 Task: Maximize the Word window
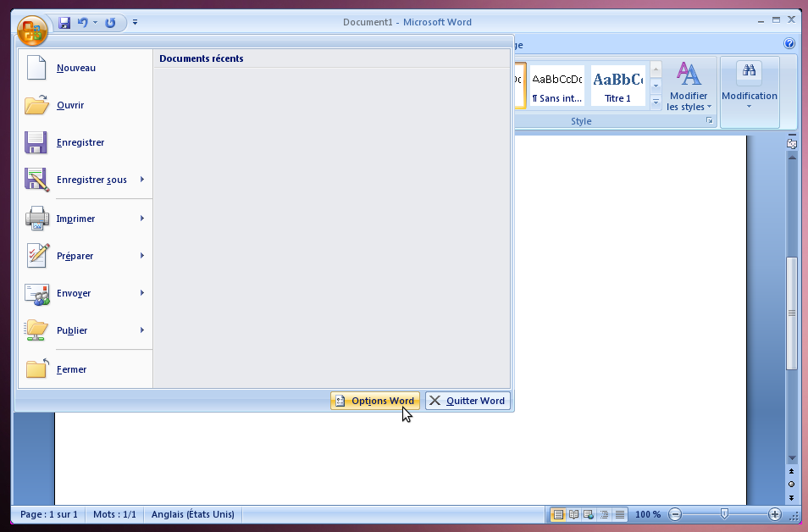coord(776,20)
